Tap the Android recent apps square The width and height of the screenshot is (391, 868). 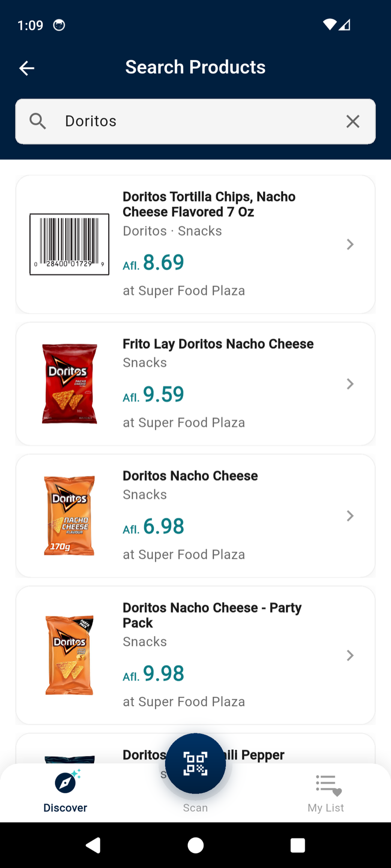tap(298, 845)
